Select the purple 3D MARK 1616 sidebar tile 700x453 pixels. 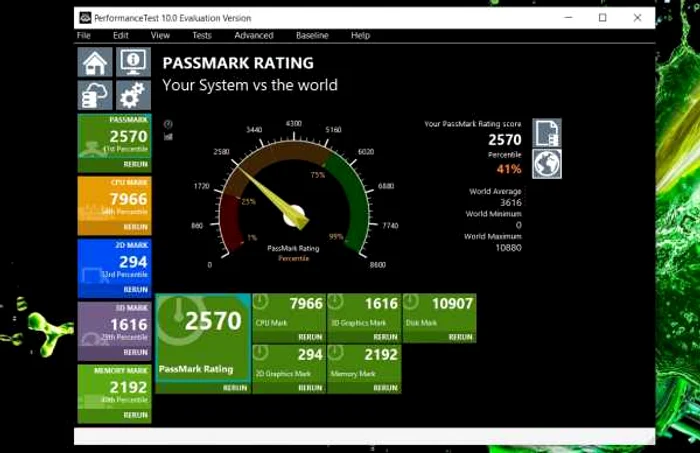(x=114, y=331)
